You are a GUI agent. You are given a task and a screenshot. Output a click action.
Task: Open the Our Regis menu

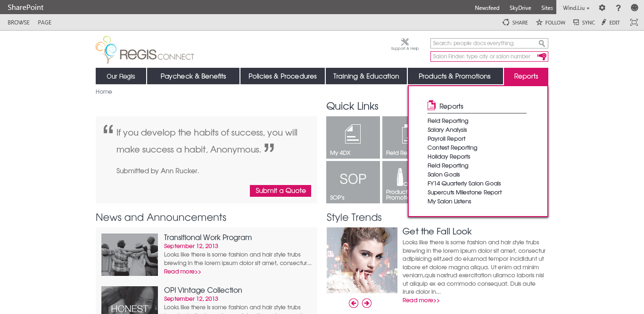[x=121, y=76]
